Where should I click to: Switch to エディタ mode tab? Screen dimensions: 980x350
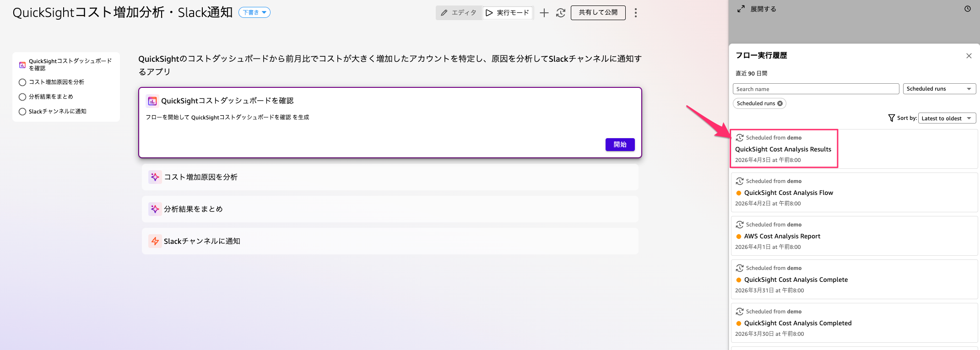click(x=459, y=13)
